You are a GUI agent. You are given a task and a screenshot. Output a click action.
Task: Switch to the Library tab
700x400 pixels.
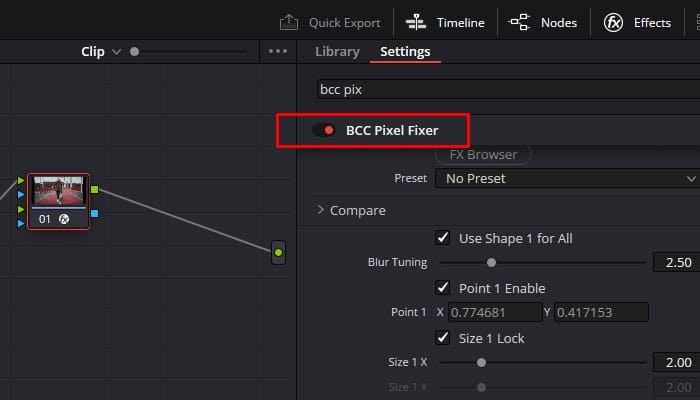coord(337,52)
